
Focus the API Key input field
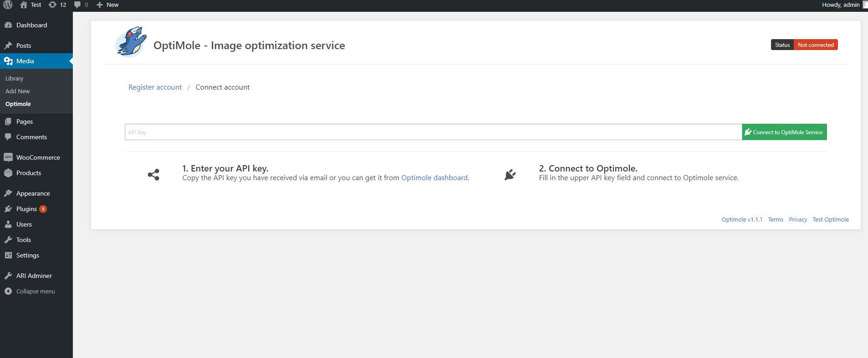(433, 132)
